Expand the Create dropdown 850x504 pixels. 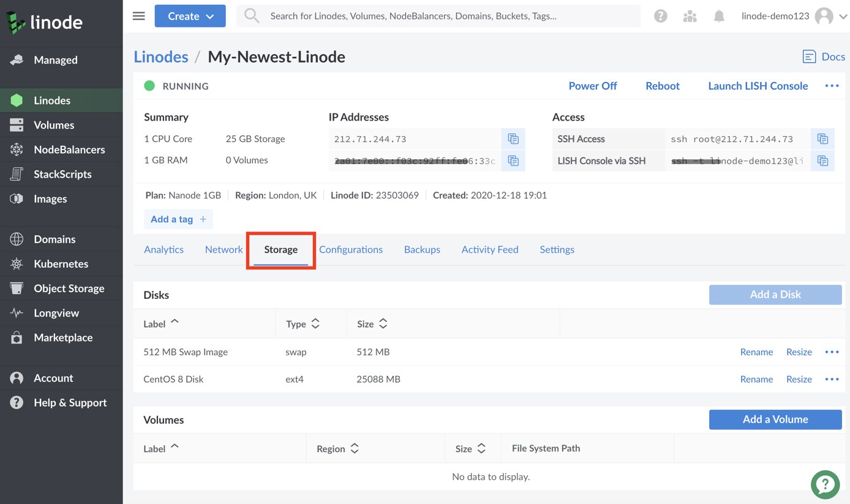pyautogui.click(x=190, y=16)
